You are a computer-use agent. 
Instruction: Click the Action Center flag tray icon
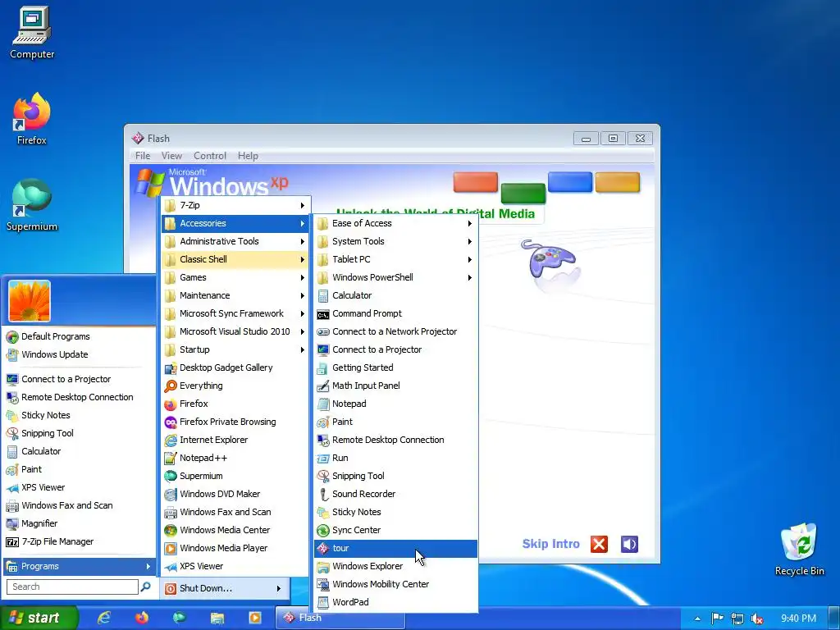point(717,619)
